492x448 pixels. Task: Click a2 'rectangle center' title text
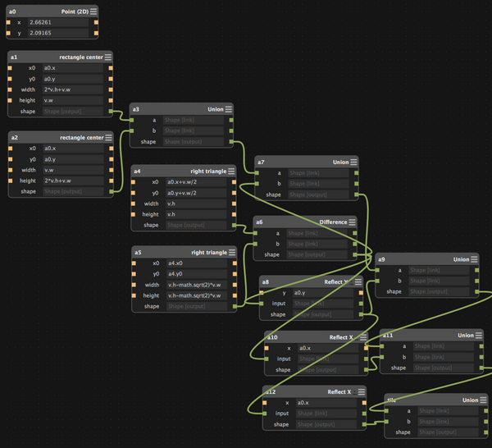pos(81,138)
